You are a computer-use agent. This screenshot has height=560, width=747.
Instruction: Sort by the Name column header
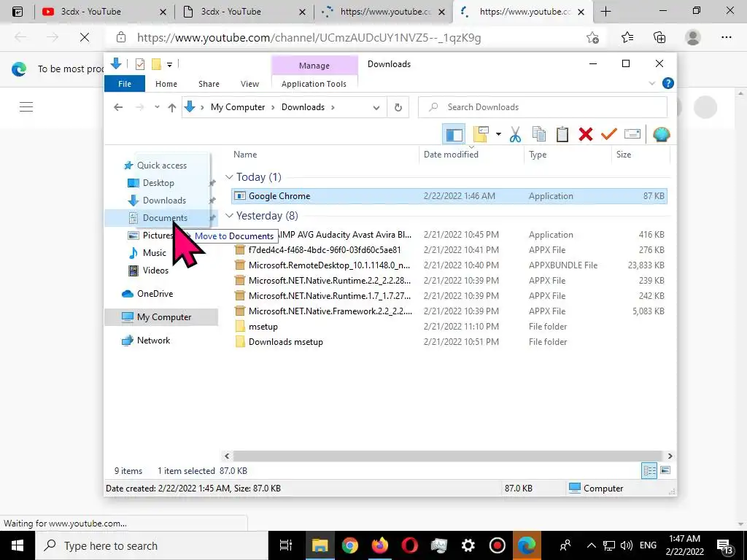pos(245,155)
